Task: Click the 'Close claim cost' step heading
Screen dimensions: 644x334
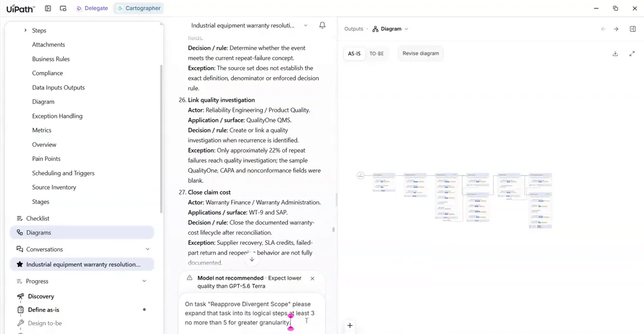Action: [x=209, y=192]
